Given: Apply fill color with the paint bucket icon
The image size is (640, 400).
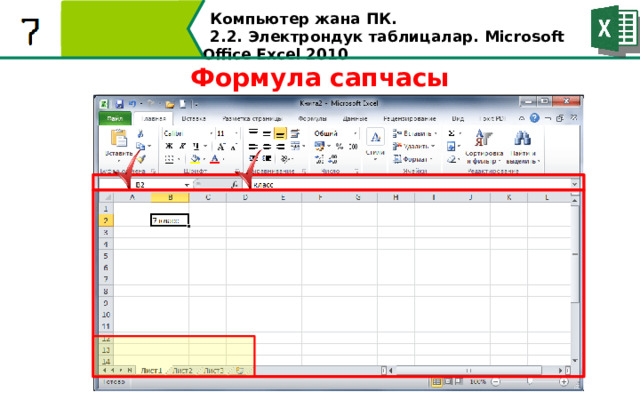Looking at the screenshot, I should click(196, 159).
